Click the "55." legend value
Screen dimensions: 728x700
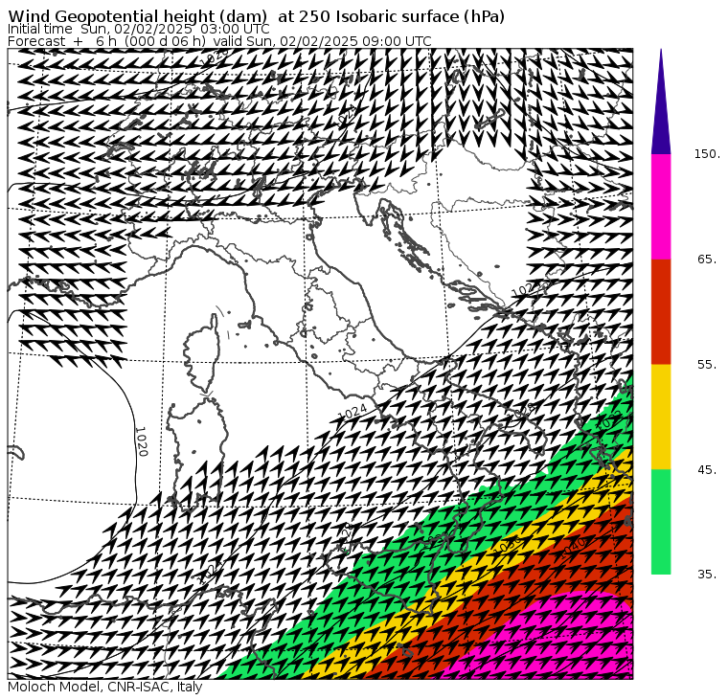pyautogui.click(x=707, y=365)
